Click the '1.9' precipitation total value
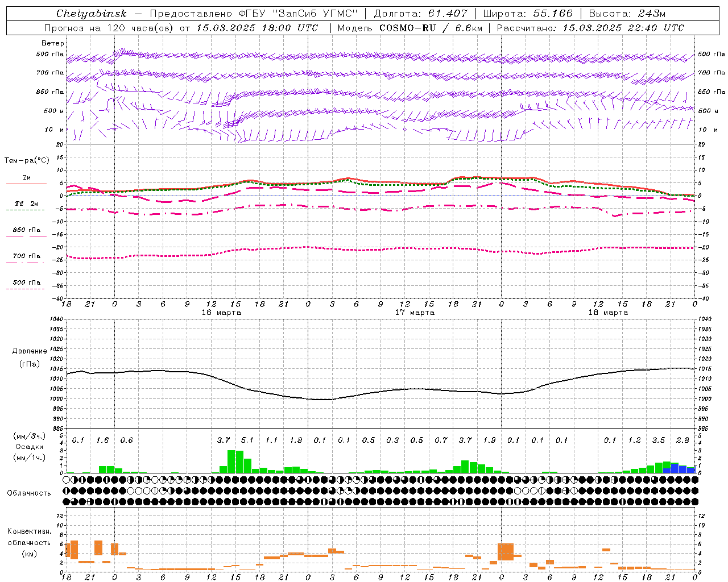728x582 pixels. (x=489, y=440)
